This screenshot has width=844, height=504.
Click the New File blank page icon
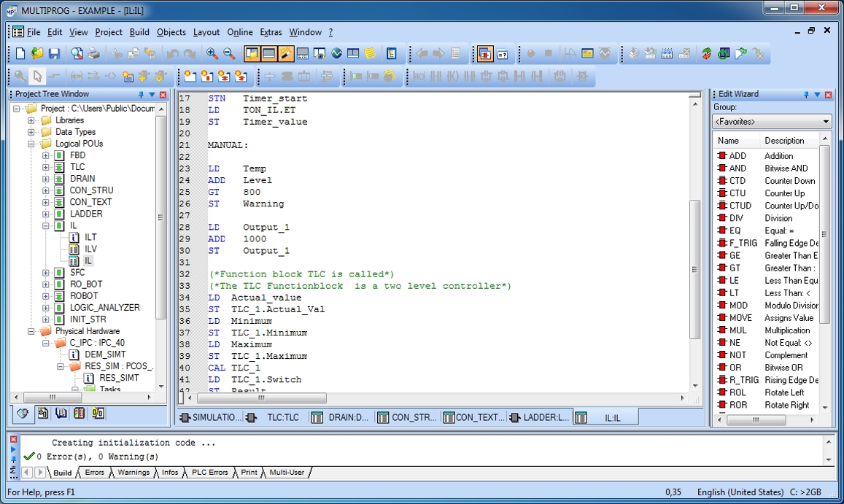click(20, 54)
